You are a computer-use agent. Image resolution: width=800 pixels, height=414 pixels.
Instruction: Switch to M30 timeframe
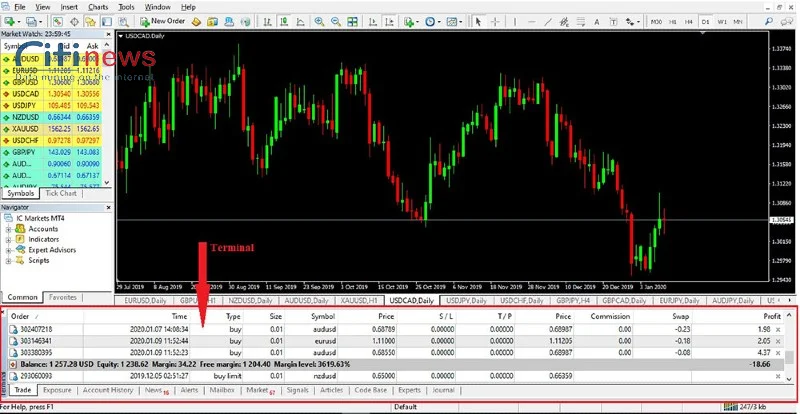[656, 21]
